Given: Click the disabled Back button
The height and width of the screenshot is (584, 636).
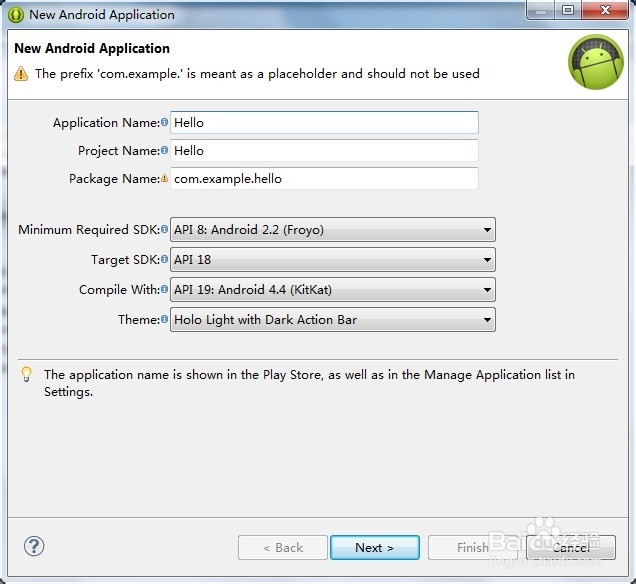Looking at the screenshot, I should pyautogui.click(x=283, y=548).
